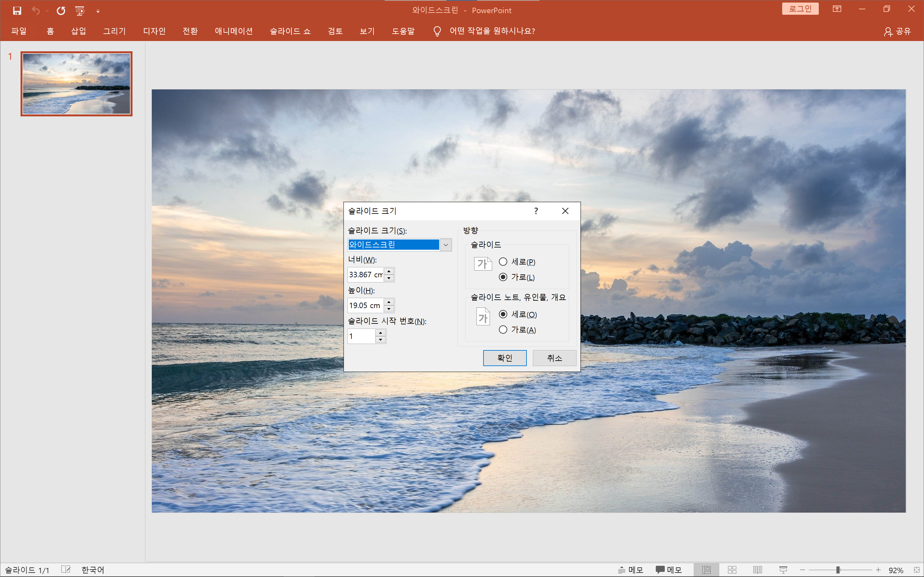Click the spell check icon in status bar
The height and width of the screenshot is (577, 924).
pos(66,569)
